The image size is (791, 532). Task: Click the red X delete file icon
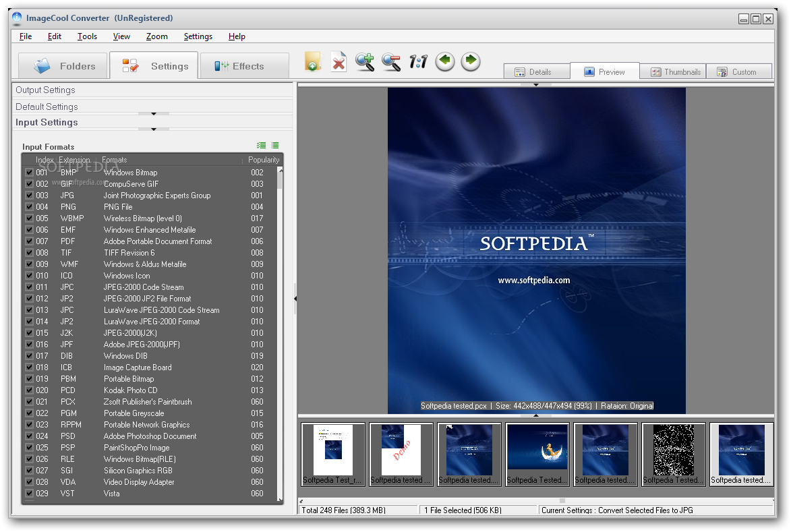tap(339, 62)
